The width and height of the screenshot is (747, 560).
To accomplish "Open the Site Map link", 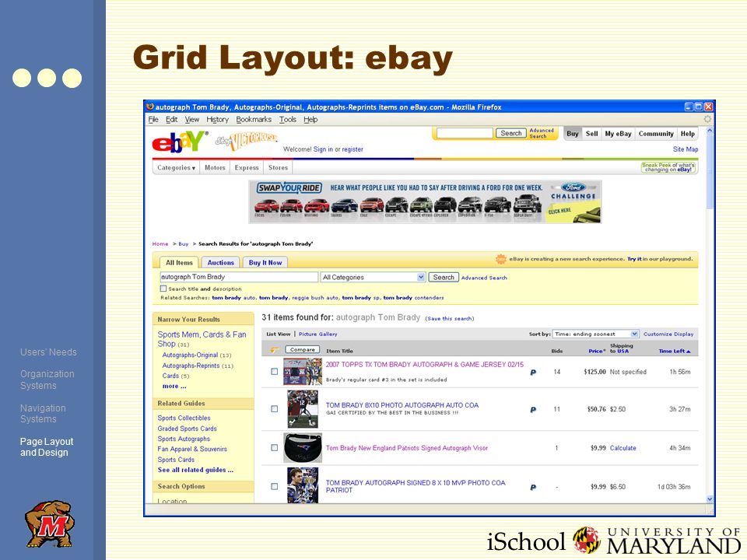I will pyautogui.click(x=686, y=149).
